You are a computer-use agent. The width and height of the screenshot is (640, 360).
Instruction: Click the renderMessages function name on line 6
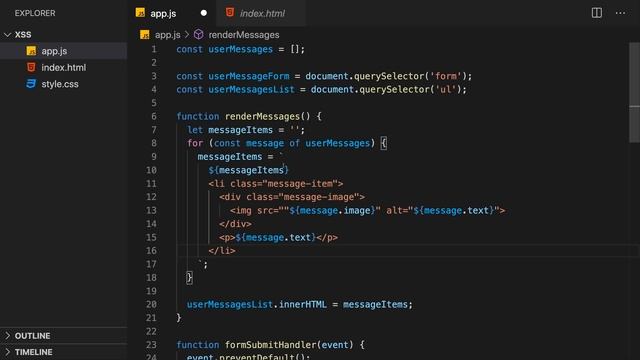click(262, 116)
